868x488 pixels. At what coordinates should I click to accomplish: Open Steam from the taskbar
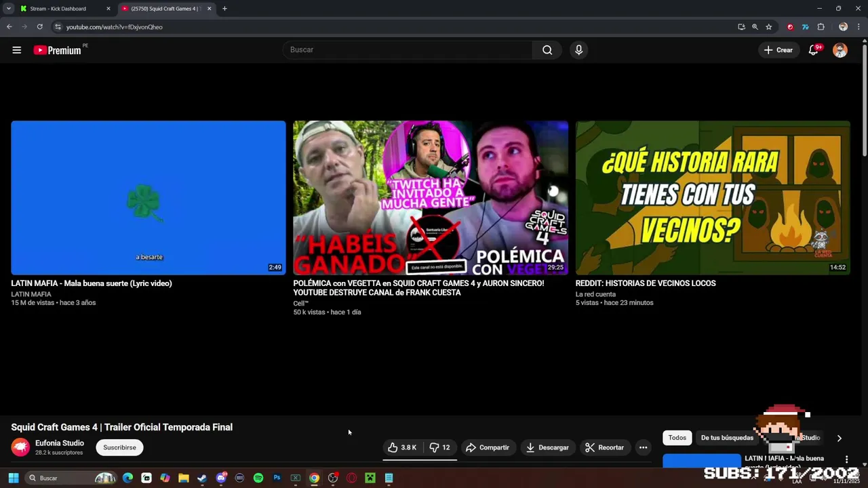tap(202, 478)
